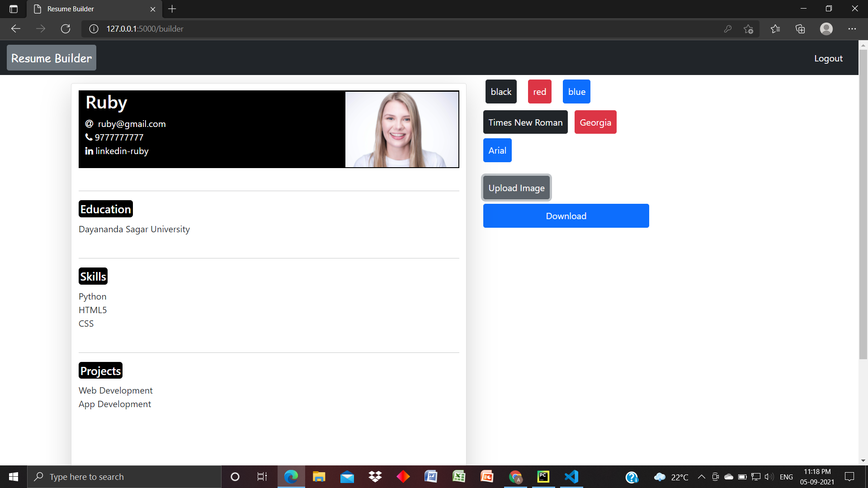Select the blue resume color
This screenshot has width=868, height=488.
[x=576, y=91]
